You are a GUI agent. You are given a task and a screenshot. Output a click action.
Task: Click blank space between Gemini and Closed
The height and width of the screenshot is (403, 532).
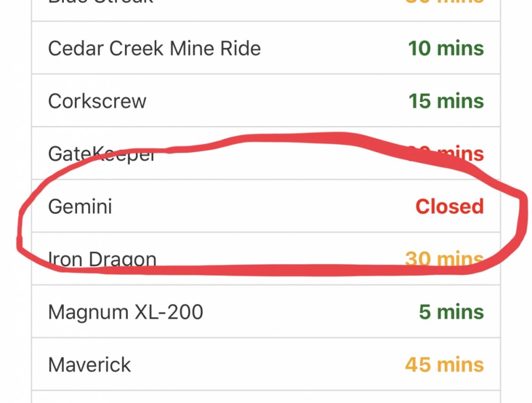pyautogui.click(x=266, y=207)
